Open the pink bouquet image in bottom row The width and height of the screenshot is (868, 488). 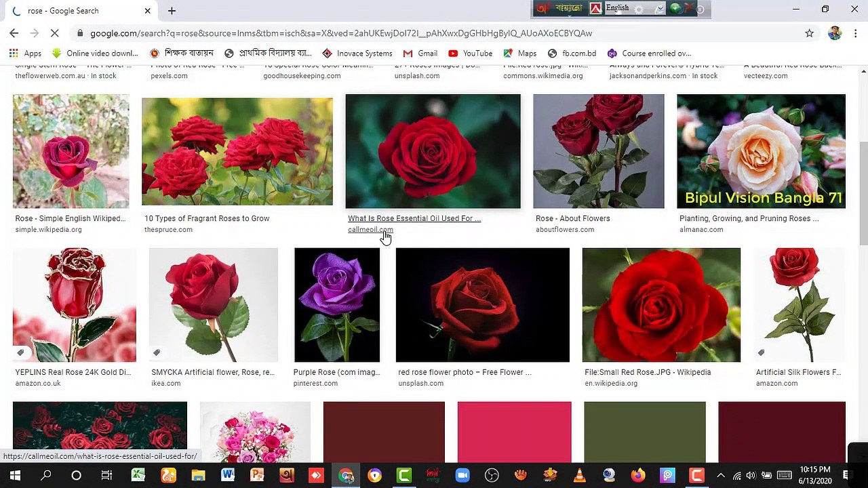coord(255,432)
